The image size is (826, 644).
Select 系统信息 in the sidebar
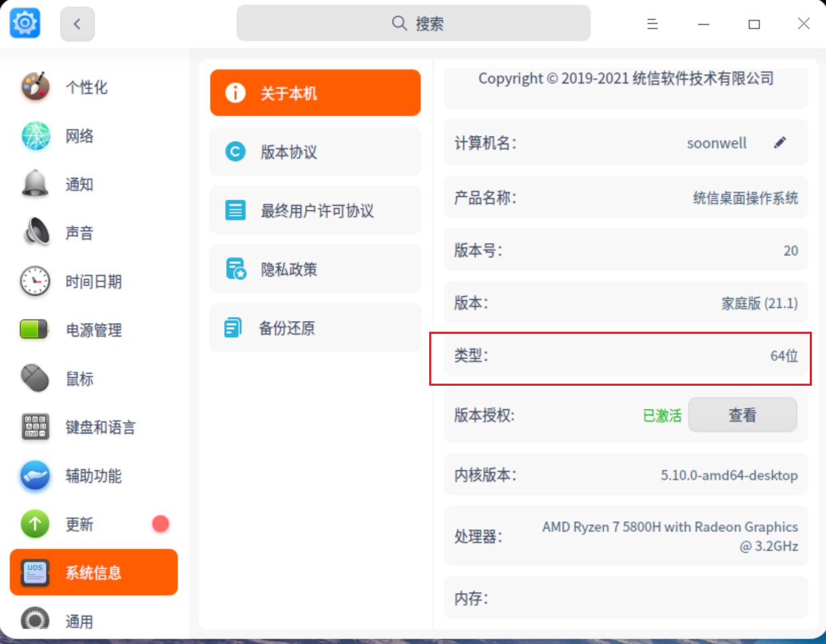click(x=94, y=573)
